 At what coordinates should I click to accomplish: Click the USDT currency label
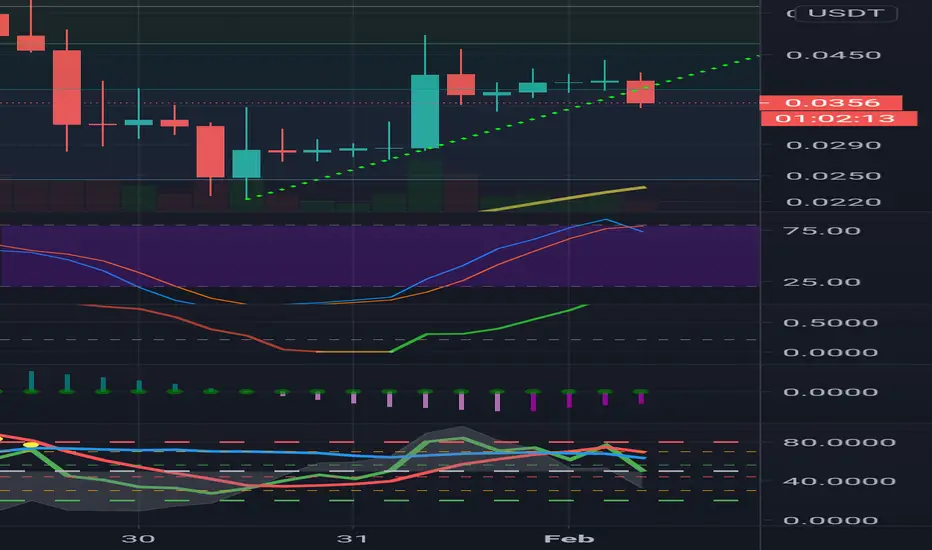pos(846,13)
